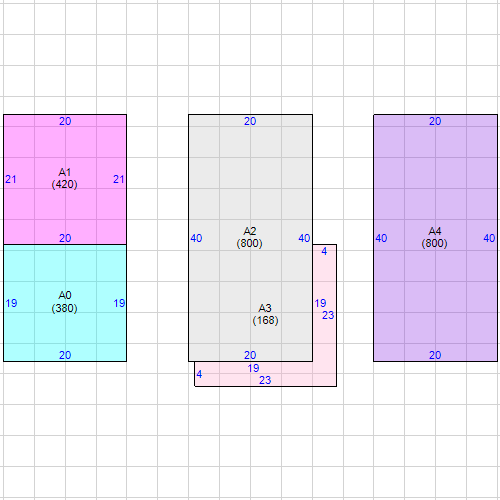500x500 pixels.
Task: Click the bottom "19" dimension of A3
Action: click(x=253, y=368)
